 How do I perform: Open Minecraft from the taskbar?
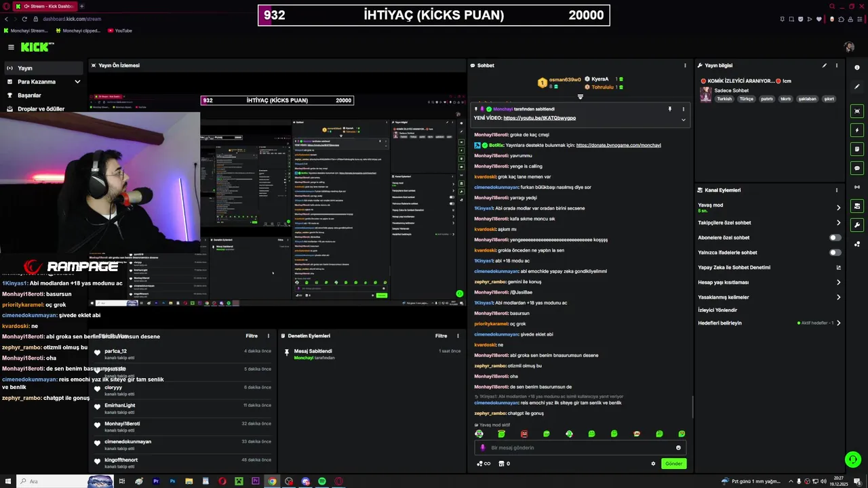pyautogui.click(x=239, y=481)
